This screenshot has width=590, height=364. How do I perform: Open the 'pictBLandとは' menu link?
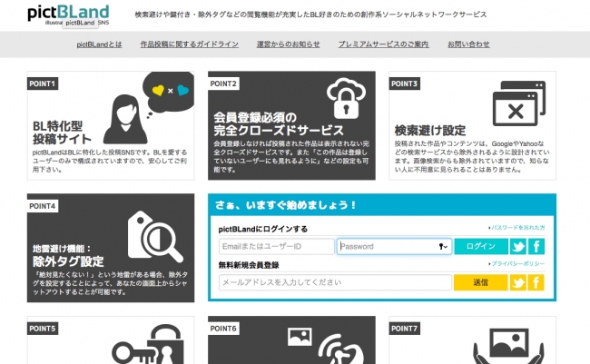tap(99, 44)
